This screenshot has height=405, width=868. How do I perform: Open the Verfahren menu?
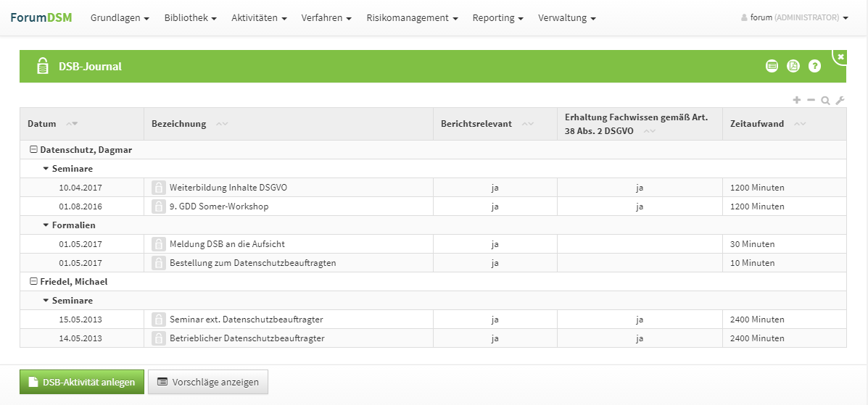[x=326, y=17]
